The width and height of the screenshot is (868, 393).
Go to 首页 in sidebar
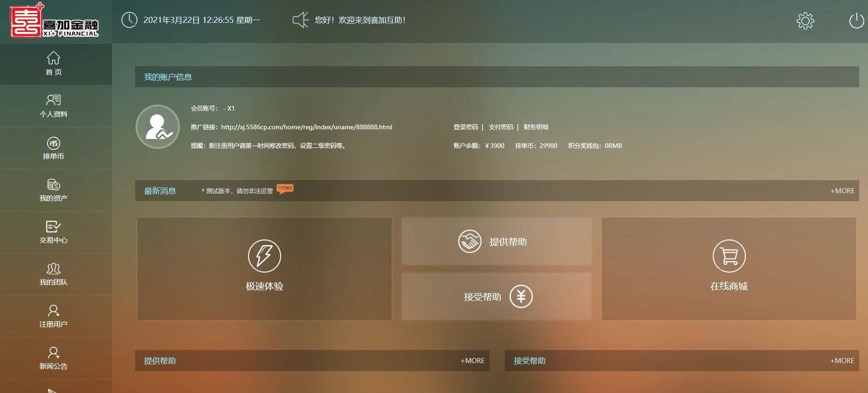(x=54, y=64)
